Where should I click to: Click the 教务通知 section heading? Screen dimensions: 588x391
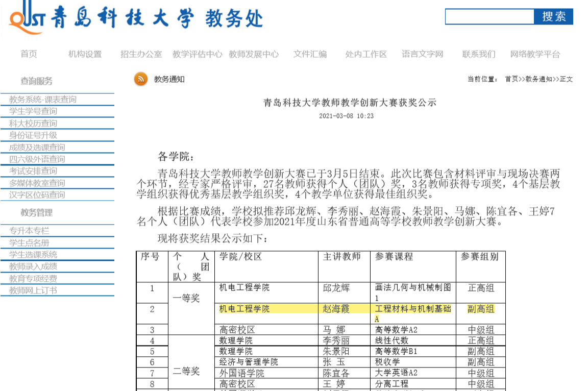(x=169, y=79)
